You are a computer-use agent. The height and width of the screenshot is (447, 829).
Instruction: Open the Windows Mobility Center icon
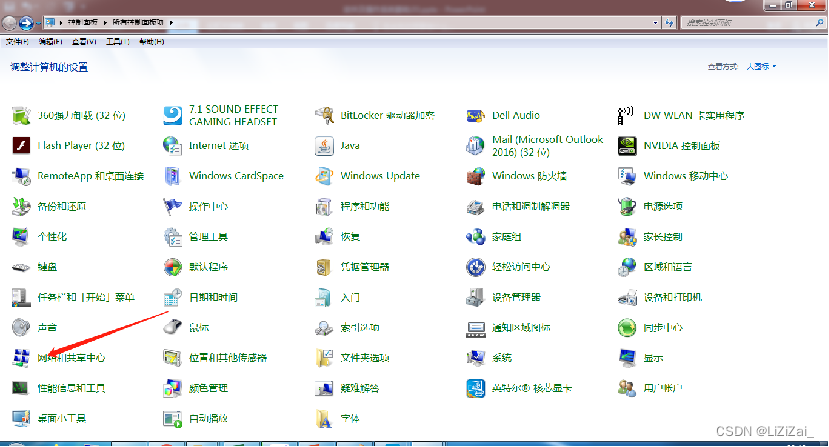click(x=627, y=176)
